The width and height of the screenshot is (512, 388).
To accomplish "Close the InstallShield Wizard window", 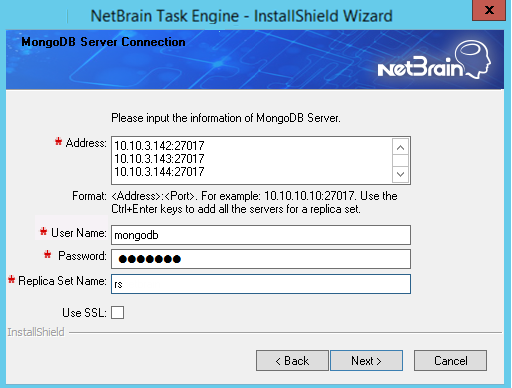I will pyautogui.click(x=489, y=10).
